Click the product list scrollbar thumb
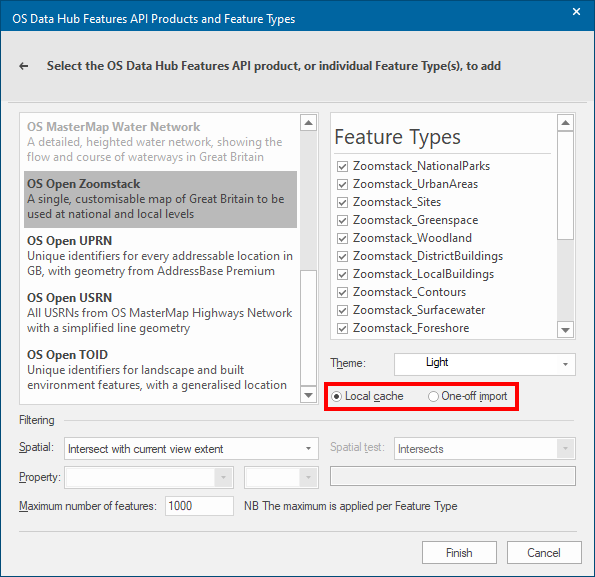The image size is (595, 577). click(308, 328)
